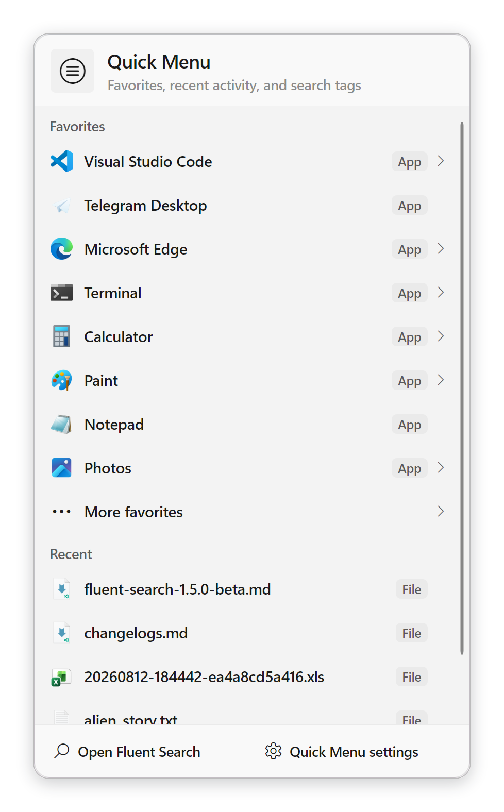504x812 pixels.
Task: Open Visual Studio Code icon
Action: point(62,161)
